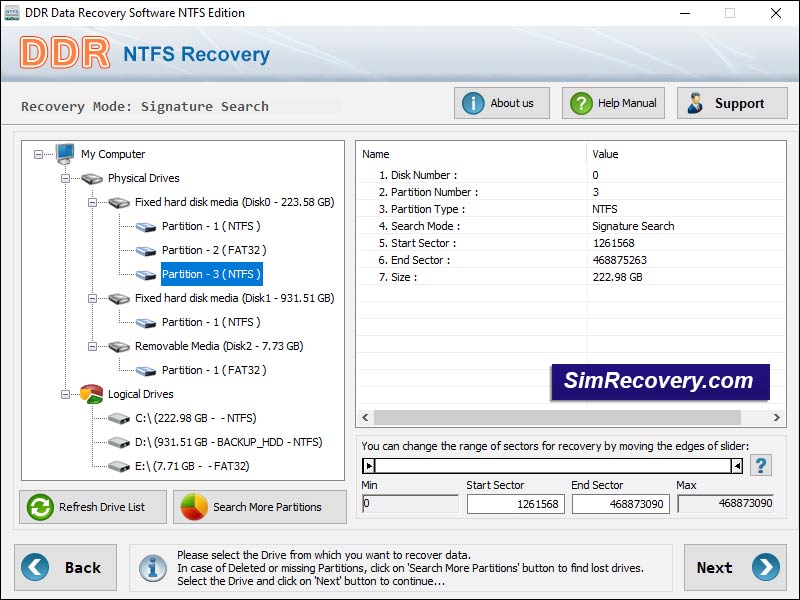Close the DDR Data Recovery window
800x600 pixels.
point(776,13)
